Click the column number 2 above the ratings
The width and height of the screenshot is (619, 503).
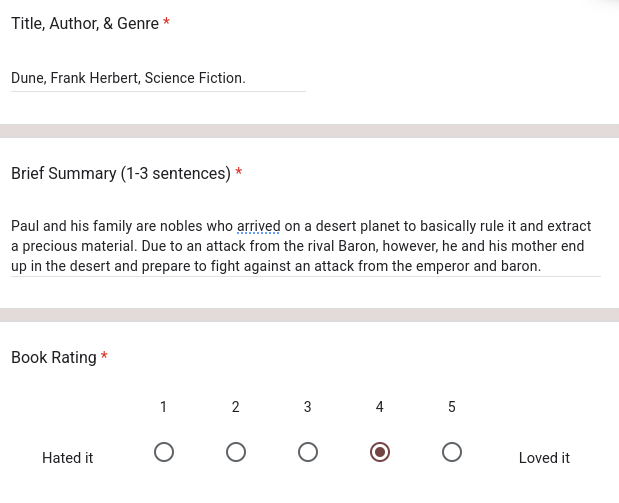[x=236, y=407]
